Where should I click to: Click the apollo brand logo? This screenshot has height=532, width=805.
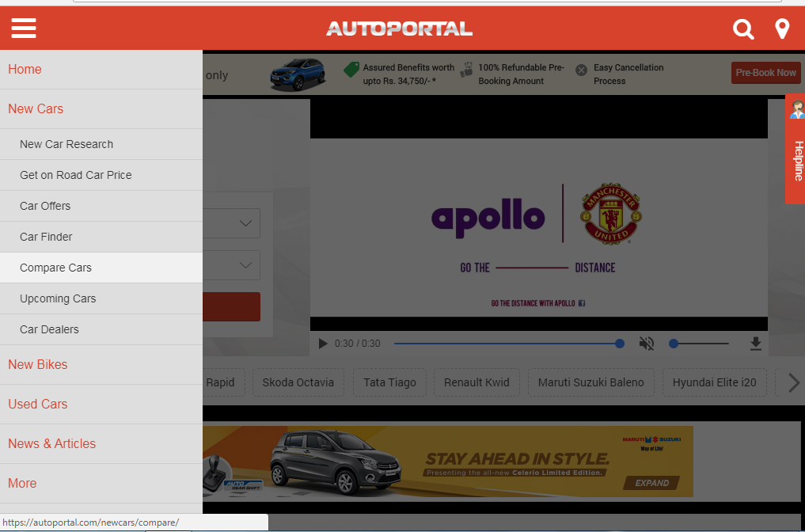tap(488, 217)
